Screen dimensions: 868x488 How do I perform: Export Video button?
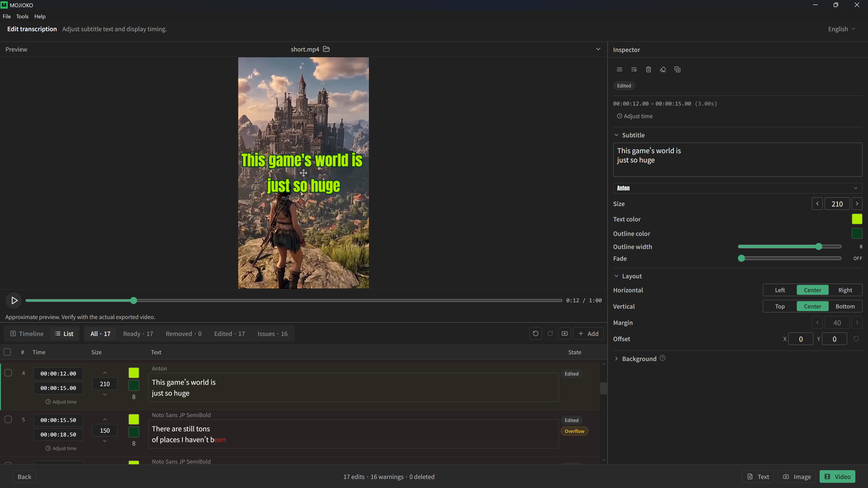tap(837, 476)
